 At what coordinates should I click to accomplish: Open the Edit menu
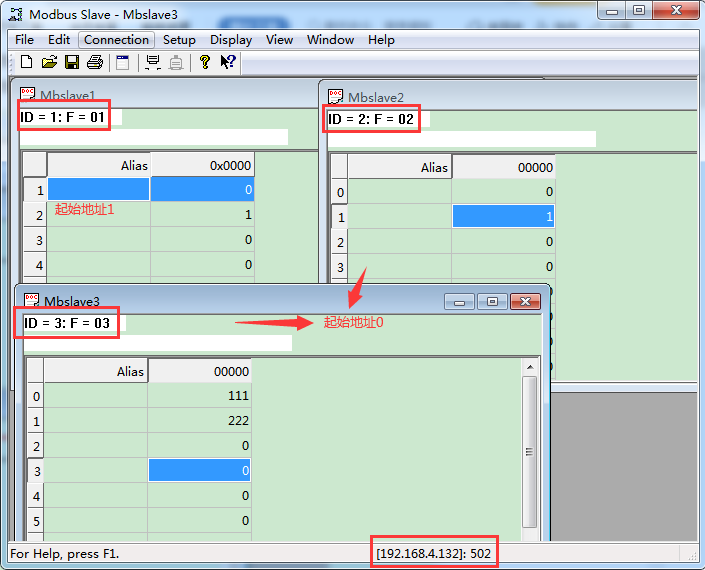pos(59,40)
